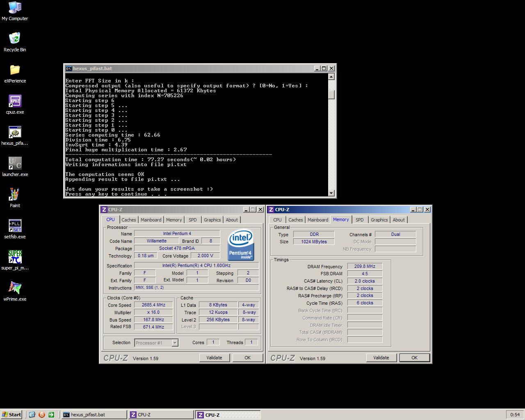The image size is (525, 420).
Task: Click Validate in left CPU-Z window
Action: click(x=214, y=358)
